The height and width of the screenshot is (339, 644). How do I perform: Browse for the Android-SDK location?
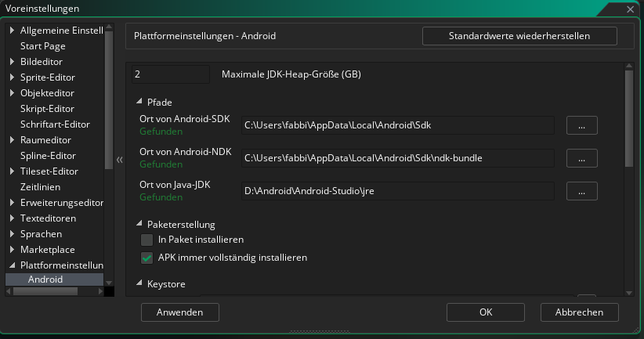581,125
